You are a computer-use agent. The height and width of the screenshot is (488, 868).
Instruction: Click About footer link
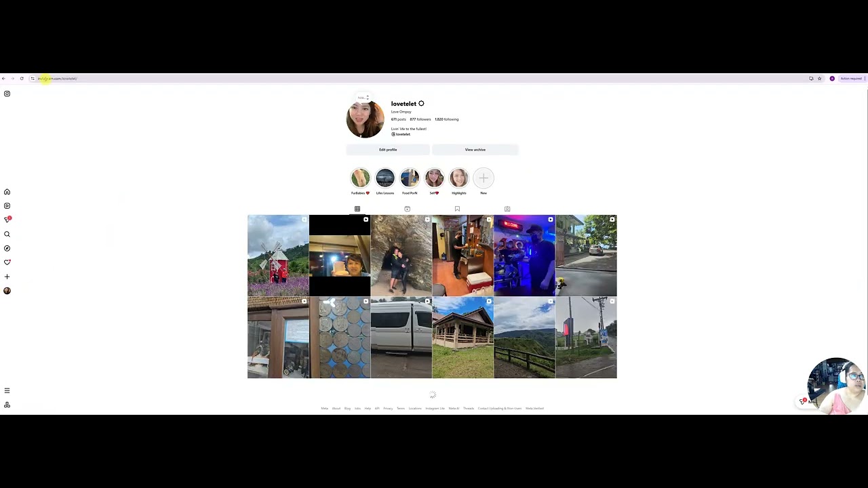coord(336,409)
